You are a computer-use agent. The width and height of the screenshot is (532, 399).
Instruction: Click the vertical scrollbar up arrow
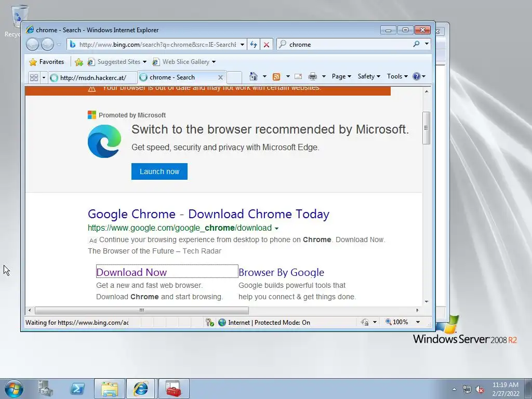click(427, 91)
